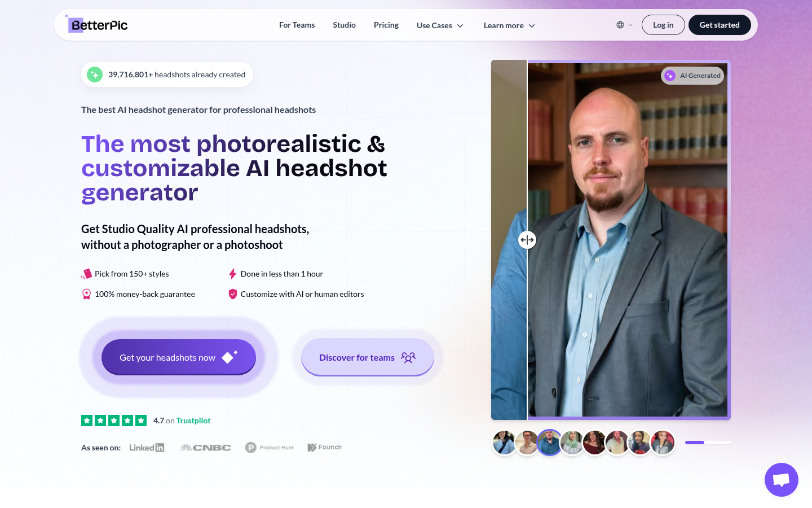Select the highlighted bearded man thumbnail
812x508 pixels.
pos(549,443)
